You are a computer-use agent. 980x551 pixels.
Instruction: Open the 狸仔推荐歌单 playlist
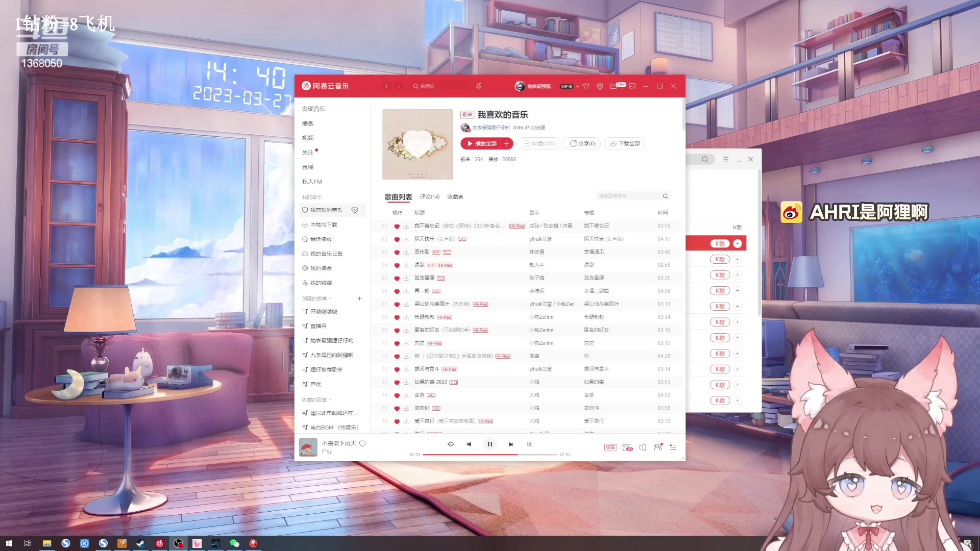click(x=326, y=370)
